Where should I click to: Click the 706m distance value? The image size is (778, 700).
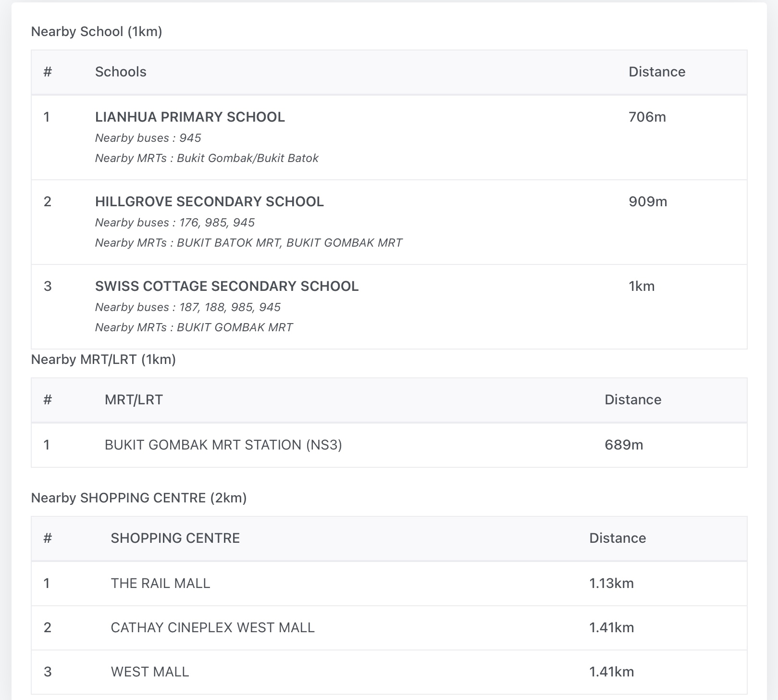(x=647, y=117)
